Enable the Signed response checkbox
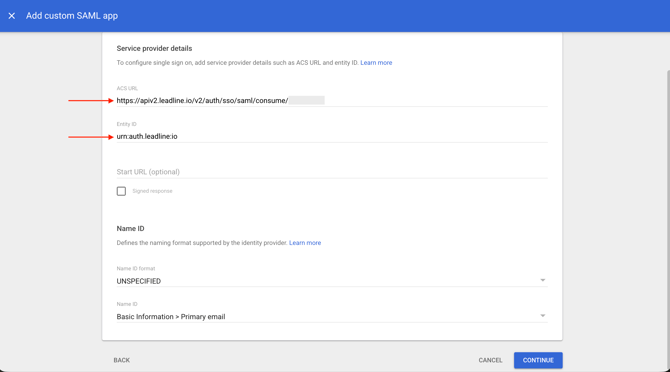670x372 pixels. 121,191
